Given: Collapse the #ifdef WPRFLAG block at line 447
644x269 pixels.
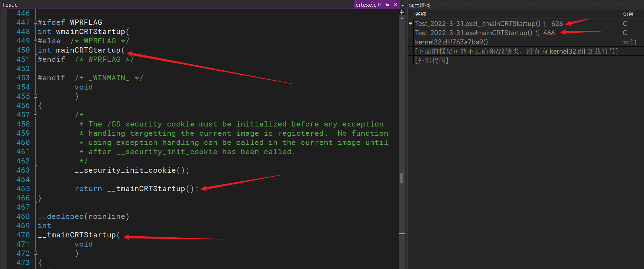Looking at the screenshot, I should (35, 22).
